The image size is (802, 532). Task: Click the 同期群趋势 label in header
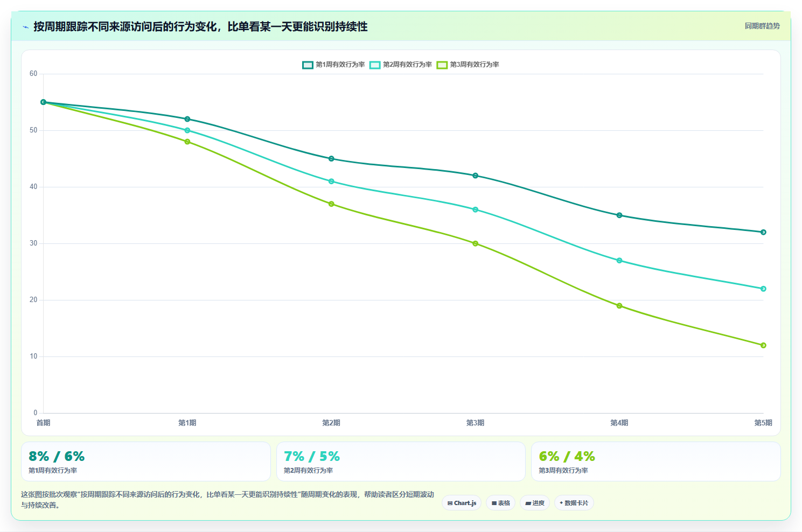tap(762, 26)
